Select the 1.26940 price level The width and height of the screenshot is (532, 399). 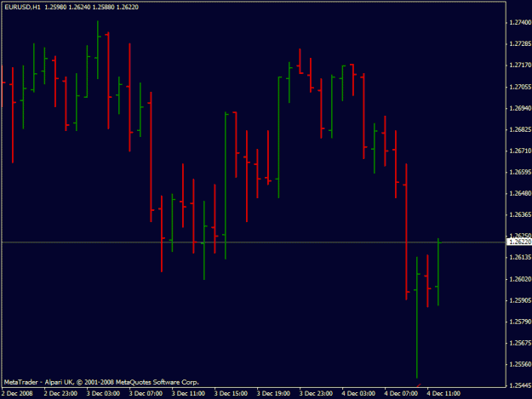tap(520, 108)
